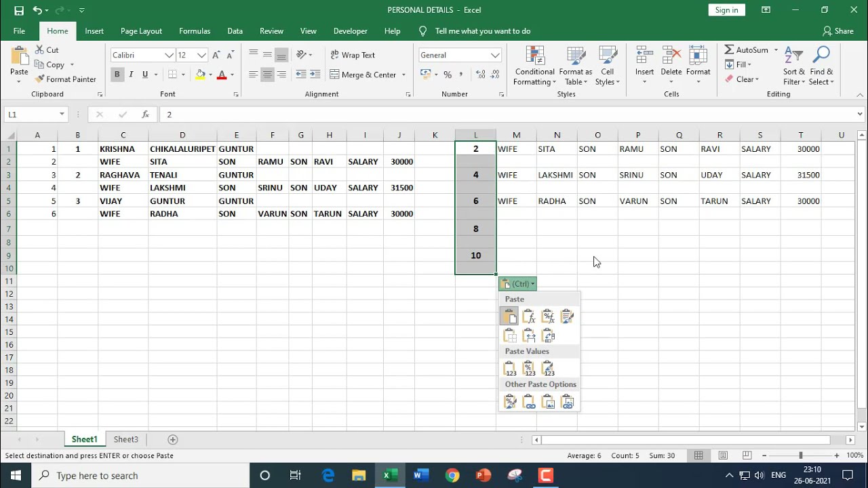This screenshot has width=868, height=488.
Task: Add a new sheet with plus button
Action: 172,439
